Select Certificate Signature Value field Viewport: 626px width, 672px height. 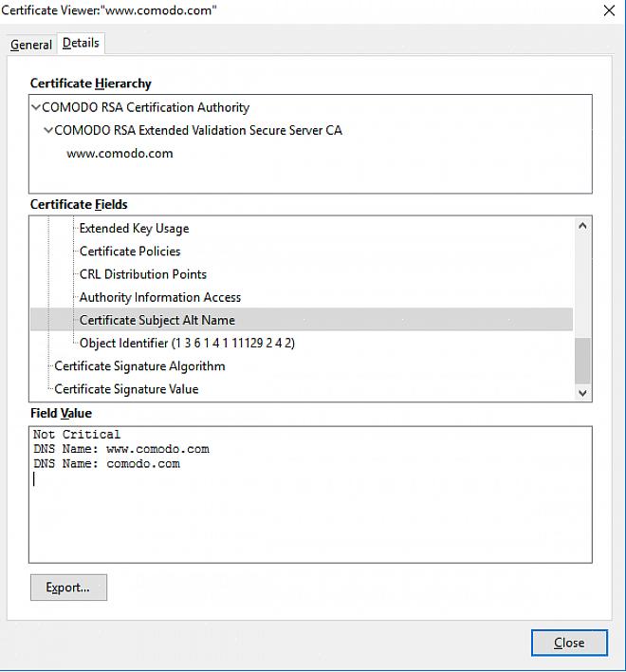pyautogui.click(x=126, y=389)
